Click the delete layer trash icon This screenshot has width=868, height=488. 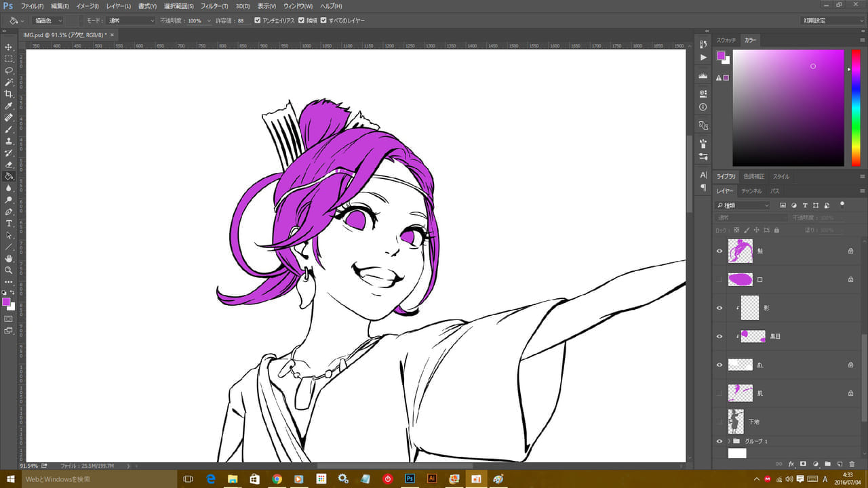[x=852, y=464]
